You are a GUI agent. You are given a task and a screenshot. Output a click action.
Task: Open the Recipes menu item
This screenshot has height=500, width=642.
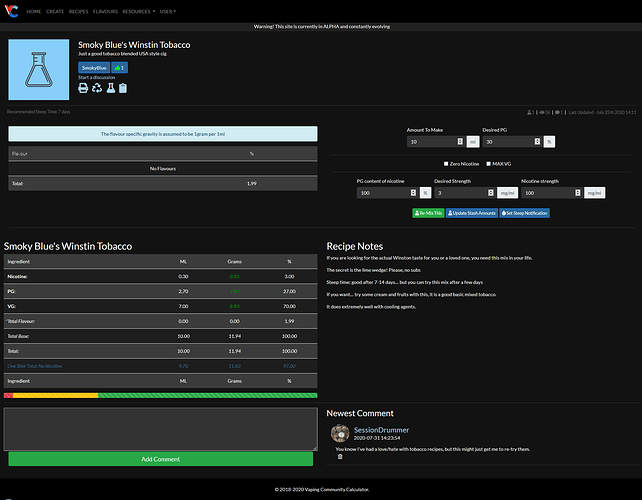79,11
